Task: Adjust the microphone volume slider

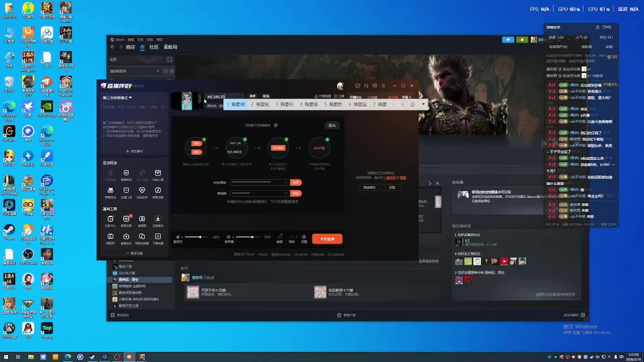Action: tap(200, 237)
